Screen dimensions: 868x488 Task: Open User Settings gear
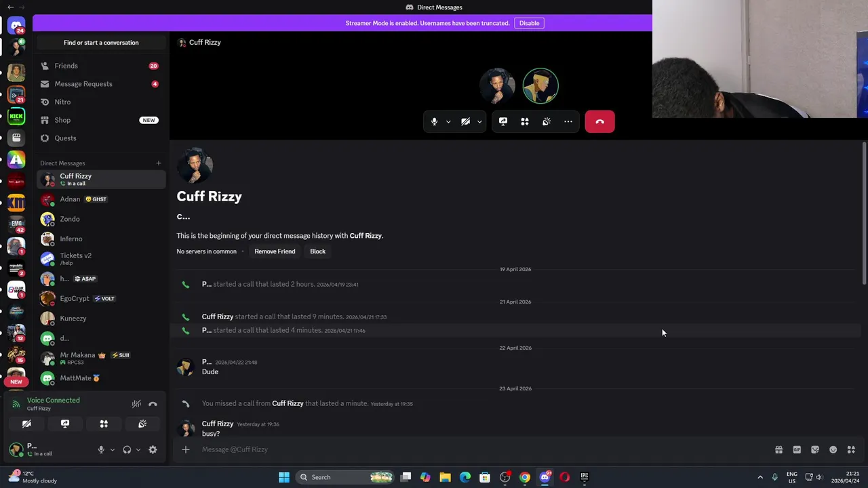click(153, 449)
